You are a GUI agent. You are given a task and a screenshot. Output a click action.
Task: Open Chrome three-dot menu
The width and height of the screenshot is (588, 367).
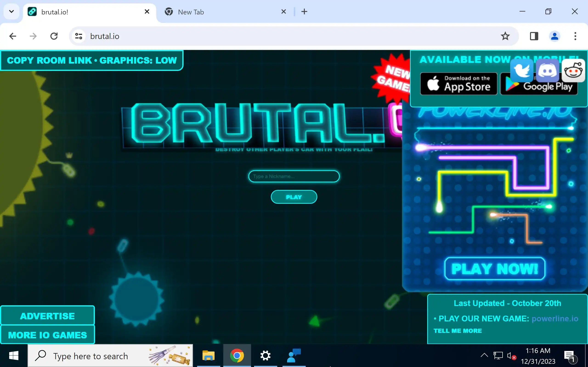[x=575, y=36]
